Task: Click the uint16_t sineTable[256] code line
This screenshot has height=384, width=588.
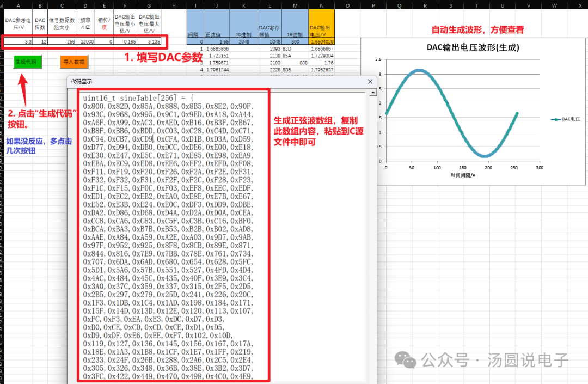Action: [x=138, y=98]
